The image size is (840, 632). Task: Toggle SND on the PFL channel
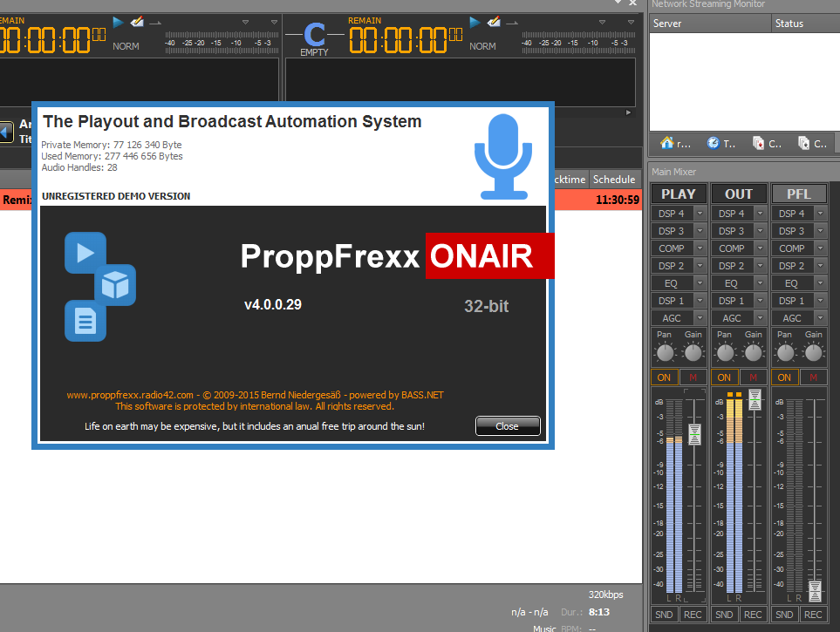coord(784,615)
